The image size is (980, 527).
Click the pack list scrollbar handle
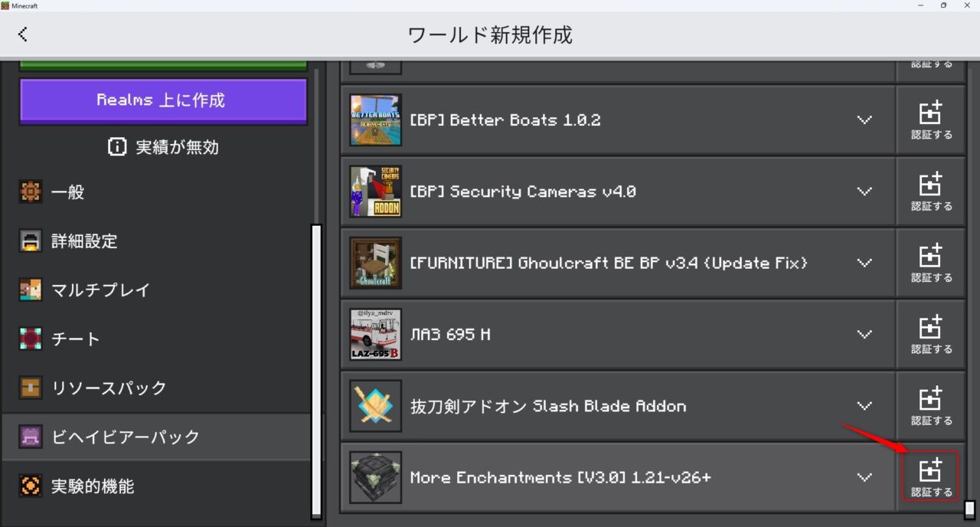970,509
